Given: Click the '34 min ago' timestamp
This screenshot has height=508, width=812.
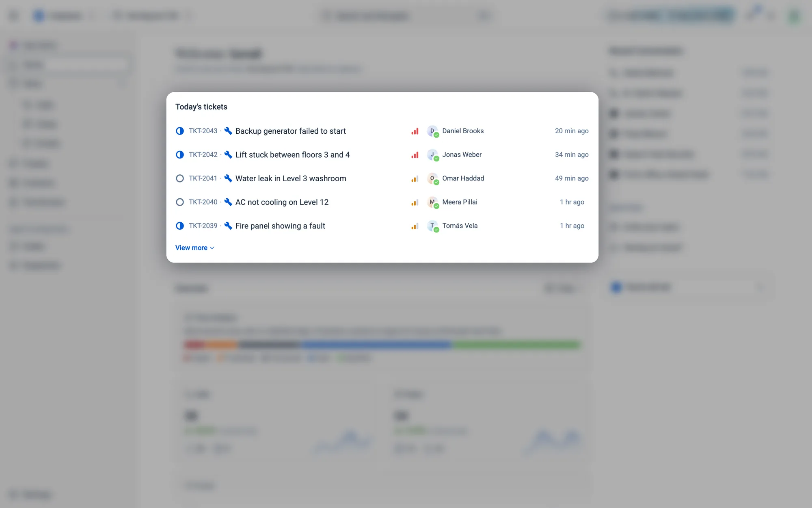Looking at the screenshot, I should (572, 155).
